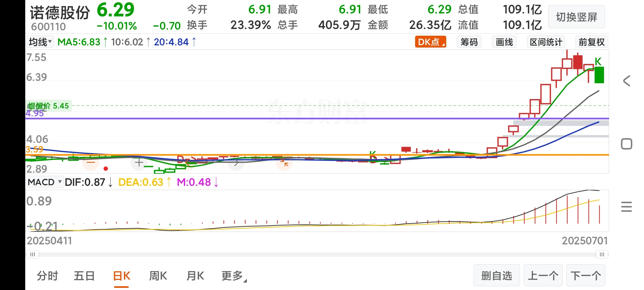Tap the collapse arrows circle on chart

coord(284,162)
